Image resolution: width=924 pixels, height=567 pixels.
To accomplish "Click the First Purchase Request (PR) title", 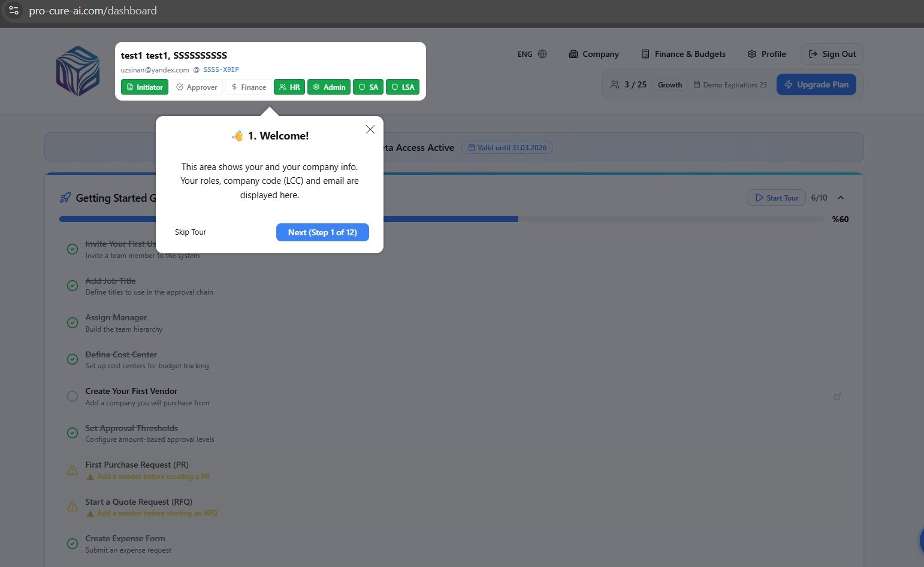I will coord(137,465).
